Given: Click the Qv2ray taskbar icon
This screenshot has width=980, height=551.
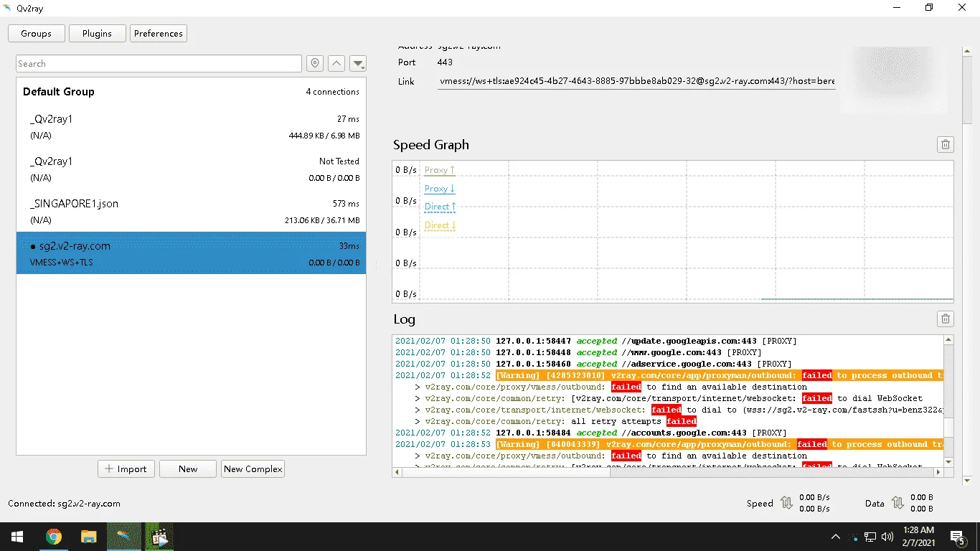Looking at the screenshot, I should point(123,537).
